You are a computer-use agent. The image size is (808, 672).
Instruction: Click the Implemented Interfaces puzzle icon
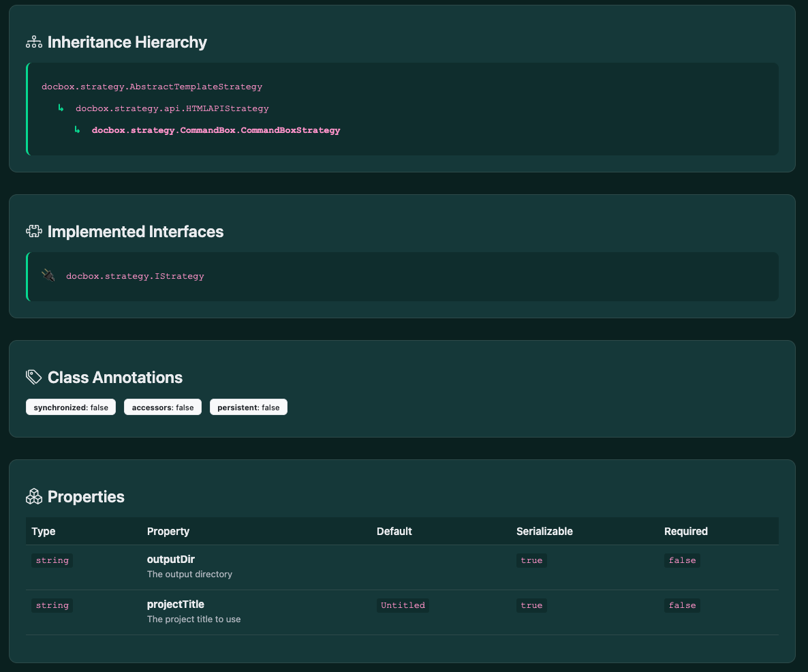tap(34, 232)
